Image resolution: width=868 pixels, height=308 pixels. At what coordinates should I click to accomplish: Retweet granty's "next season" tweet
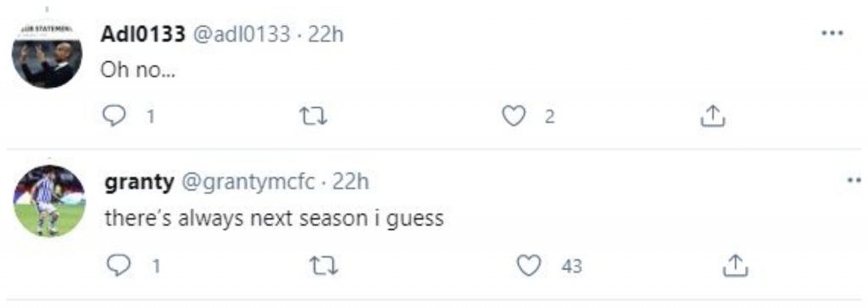(324, 266)
